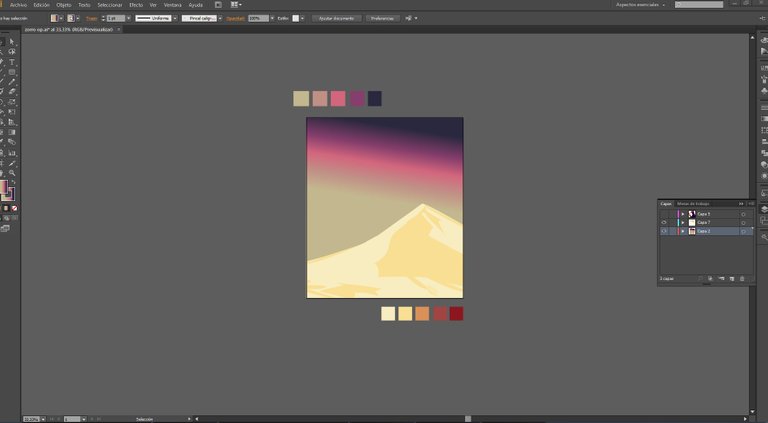This screenshot has height=423, width=768.
Task: Open the Arrange Documents icon
Action: point(236,5)
